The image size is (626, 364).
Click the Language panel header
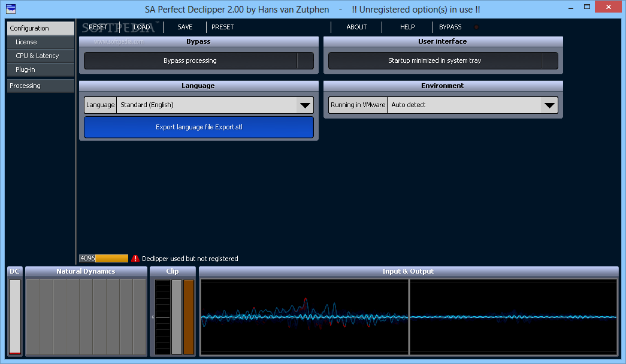[x=199, y=86]
